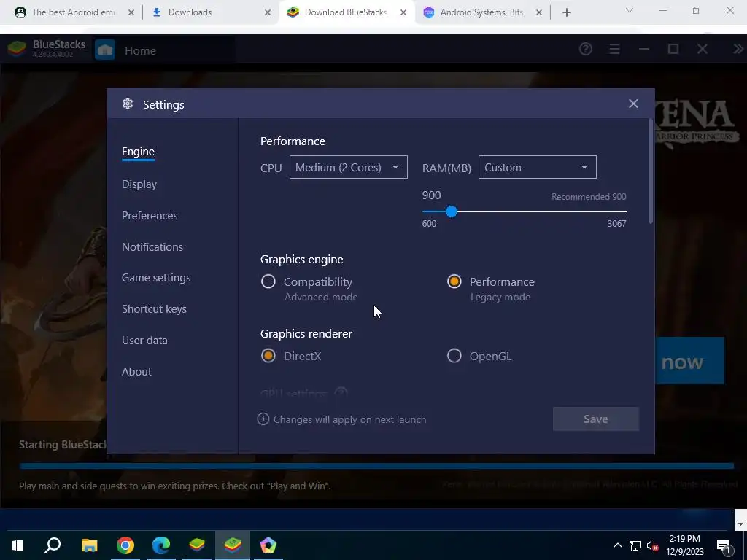This screenshot has height=560, width=747.
Task: Click the changes info icon
Action: tap(263, 419)
